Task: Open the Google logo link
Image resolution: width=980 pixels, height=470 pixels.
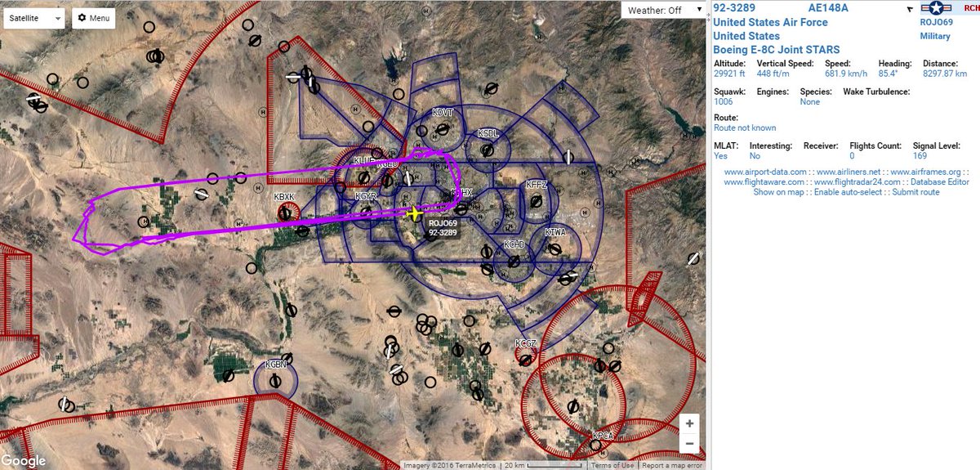Action: [23, 461]
